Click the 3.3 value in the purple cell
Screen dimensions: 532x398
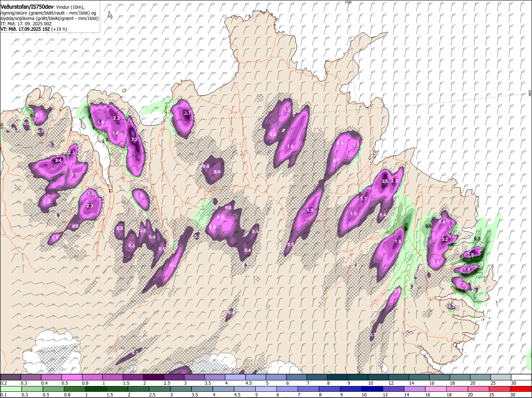134,140
